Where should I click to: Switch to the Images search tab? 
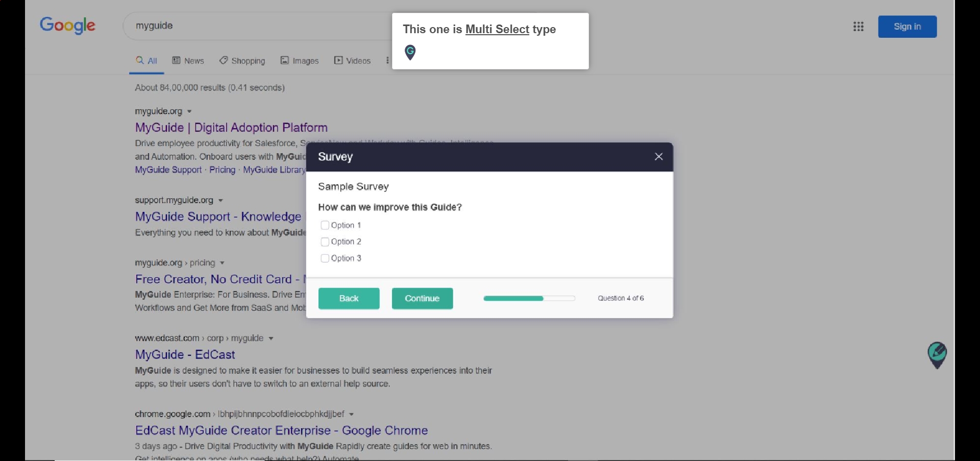[300, 61]
